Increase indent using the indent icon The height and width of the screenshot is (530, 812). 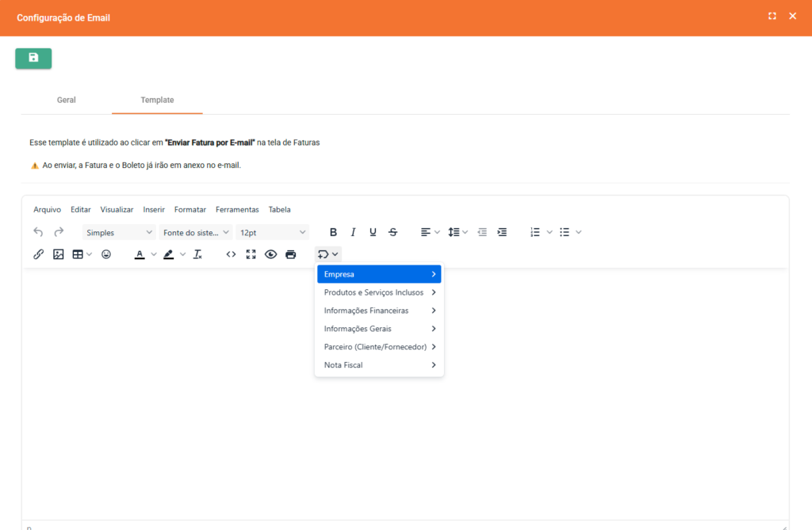coord(502,232)
